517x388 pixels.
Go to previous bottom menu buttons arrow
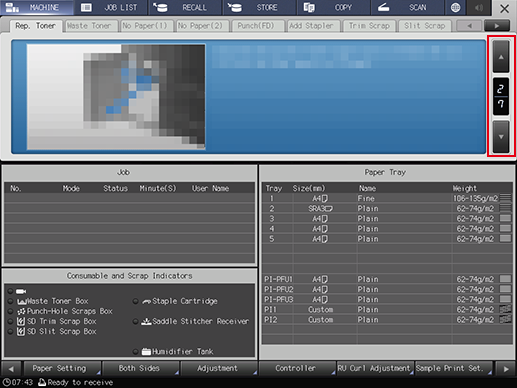click(x=11, y=369)
